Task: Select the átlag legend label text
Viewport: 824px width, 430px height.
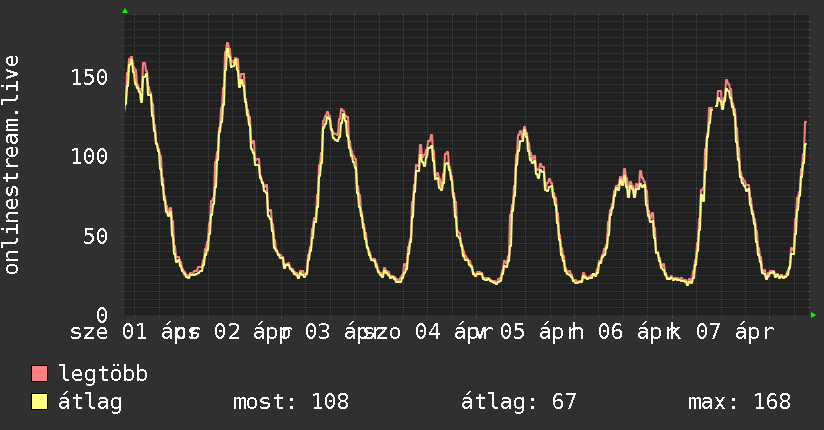Action: point(90,402)
